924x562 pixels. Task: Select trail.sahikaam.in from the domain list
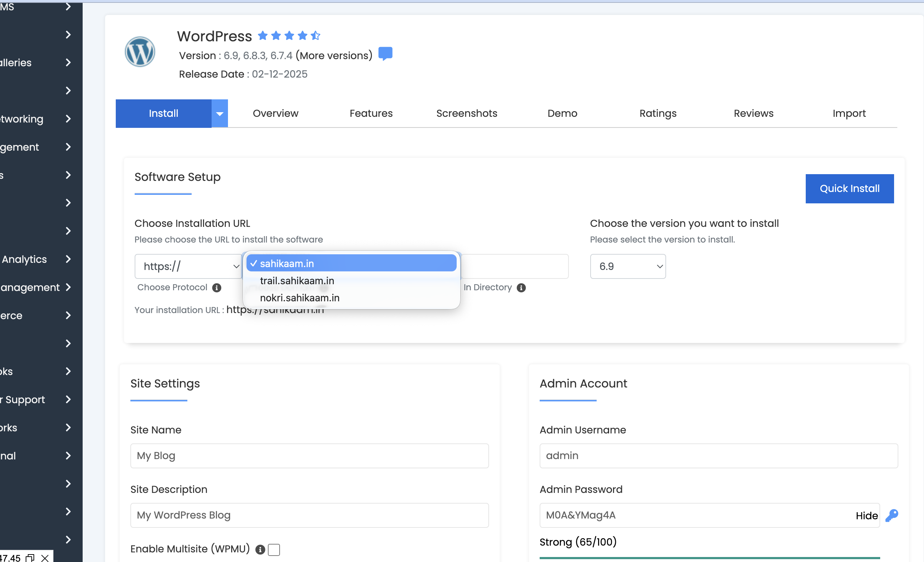click(297, 280)
